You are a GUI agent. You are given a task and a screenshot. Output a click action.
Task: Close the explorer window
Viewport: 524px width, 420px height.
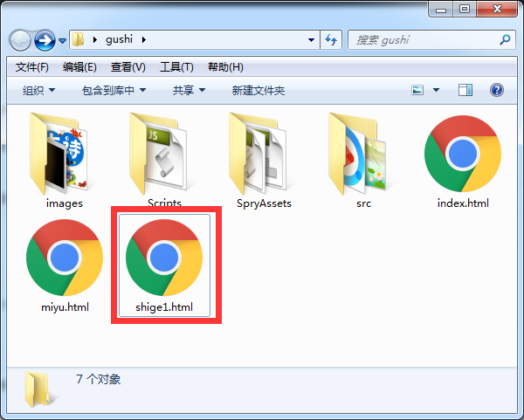click(x=497, y=10)
